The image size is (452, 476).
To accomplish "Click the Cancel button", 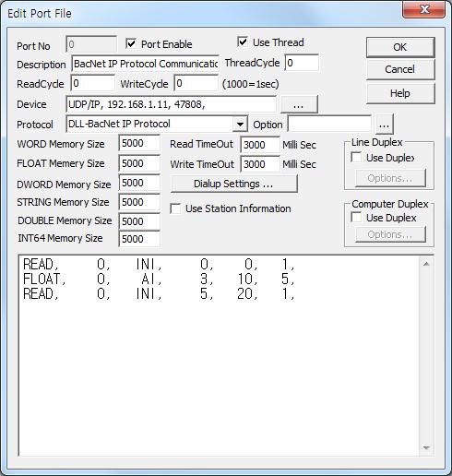I will point(400,69).
